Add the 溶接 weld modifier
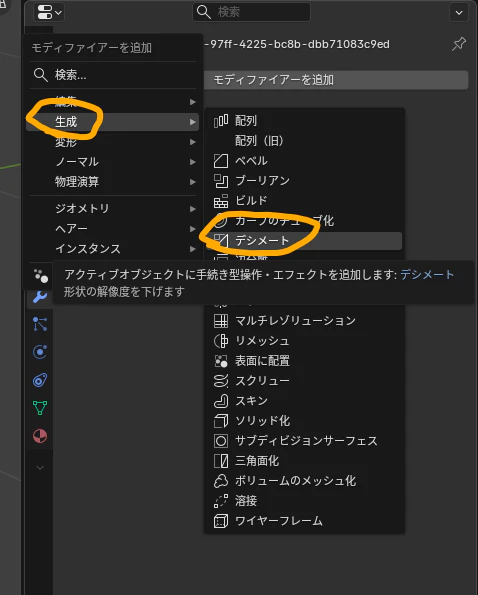478x595 pixels. point(304,501)
